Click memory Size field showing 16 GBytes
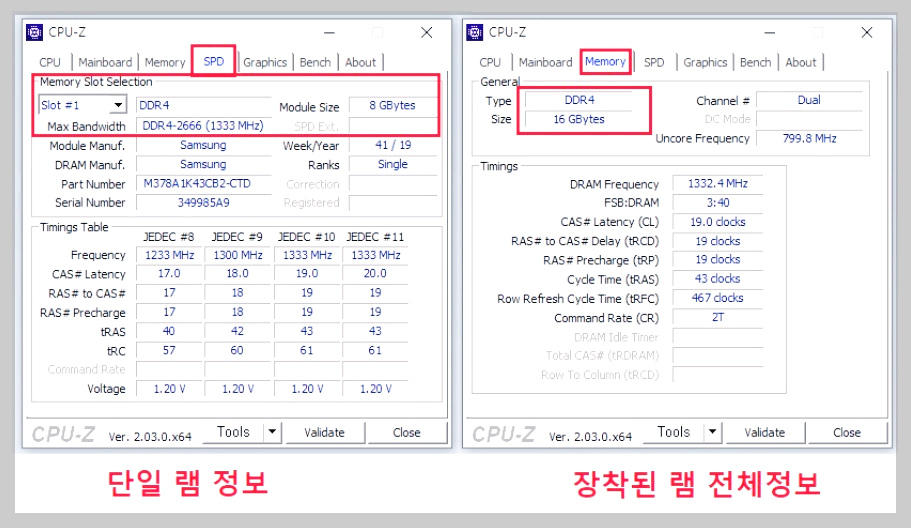911x528 pixels. pyautogui.click(x=580, y=119)
